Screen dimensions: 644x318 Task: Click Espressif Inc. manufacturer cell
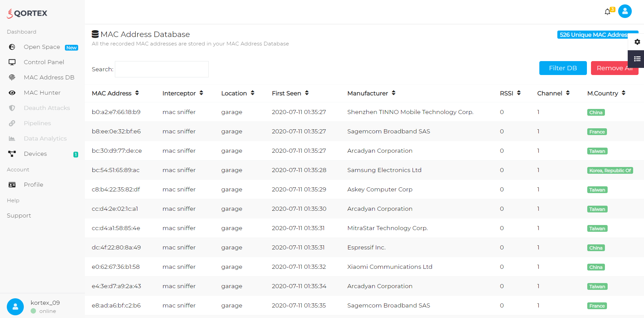(366, 247)
